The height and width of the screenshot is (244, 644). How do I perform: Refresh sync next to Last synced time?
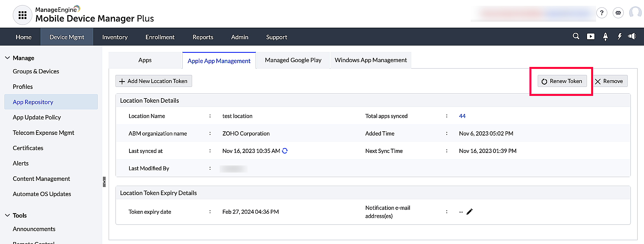pyautogui.click(x=285, y=151)
